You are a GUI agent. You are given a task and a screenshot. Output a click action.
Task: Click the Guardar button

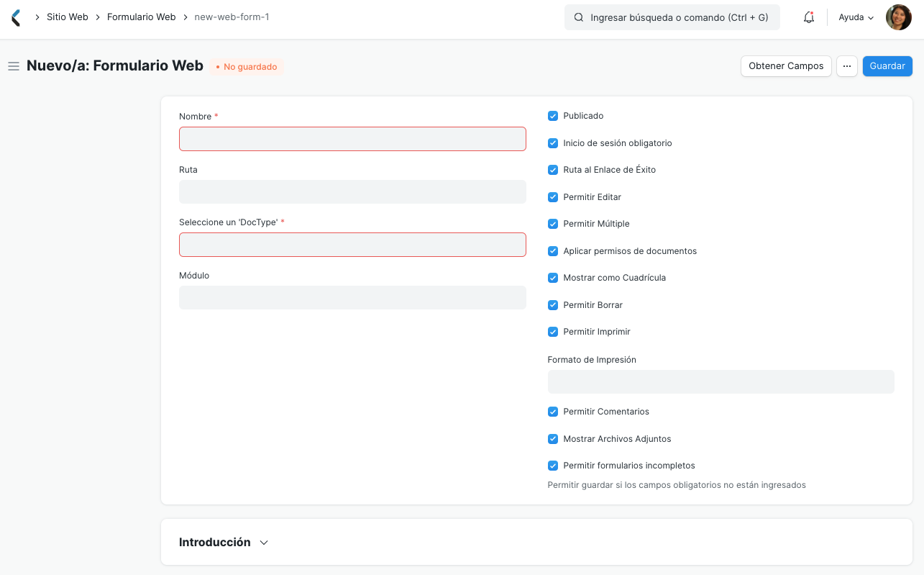tap(887, 65)
